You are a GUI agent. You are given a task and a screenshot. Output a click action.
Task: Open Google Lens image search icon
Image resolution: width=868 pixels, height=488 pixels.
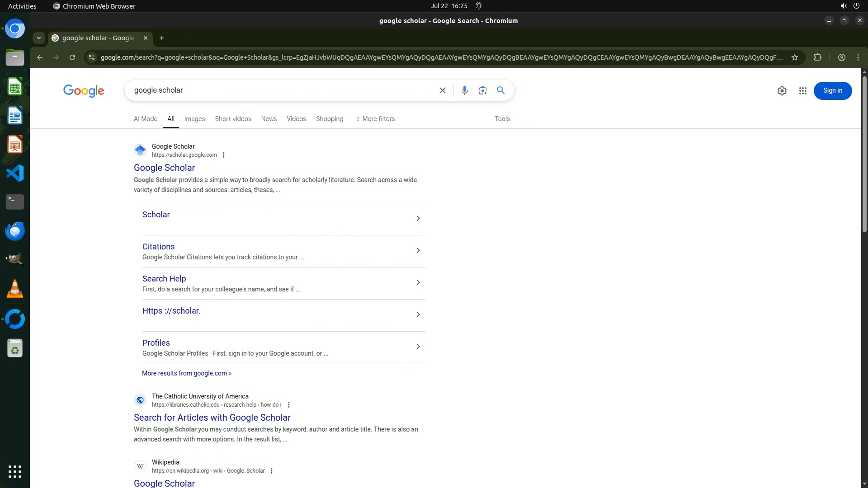pyautogui.click(x=482, y=90)
